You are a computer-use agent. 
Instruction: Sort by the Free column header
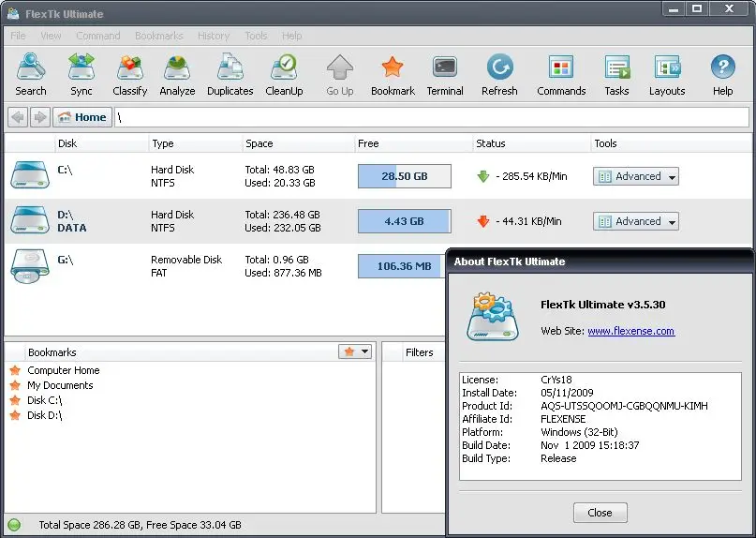(414, 143)
